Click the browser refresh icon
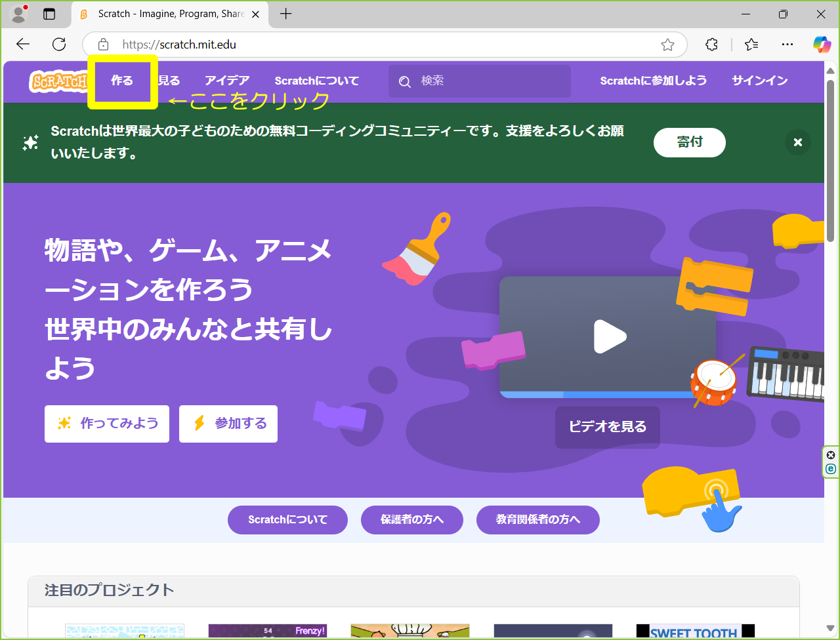840x640 pixels. coord(59,45)
